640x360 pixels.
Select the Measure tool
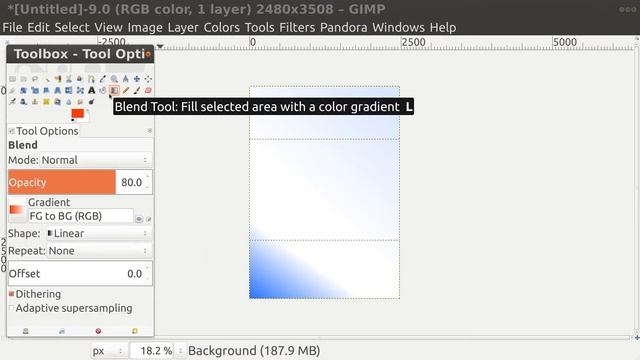pos(126,79)
